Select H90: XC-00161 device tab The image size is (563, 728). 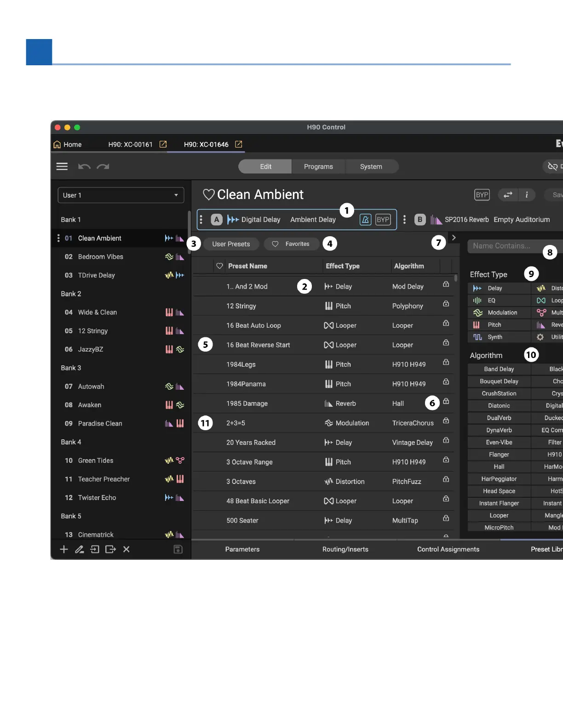tap(130, 144)
